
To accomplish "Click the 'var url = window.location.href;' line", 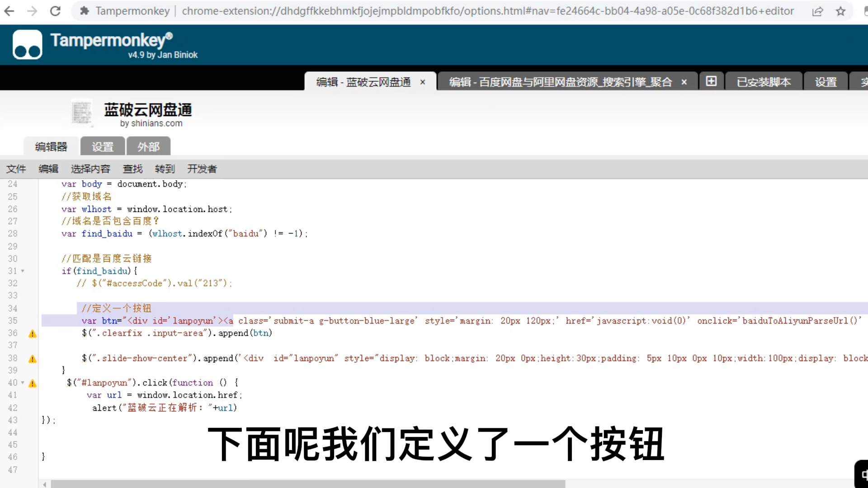I will tap(165, 395).
